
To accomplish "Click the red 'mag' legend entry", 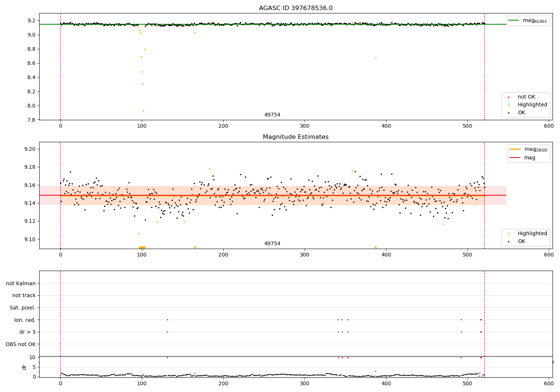I will tap(530, 158).
